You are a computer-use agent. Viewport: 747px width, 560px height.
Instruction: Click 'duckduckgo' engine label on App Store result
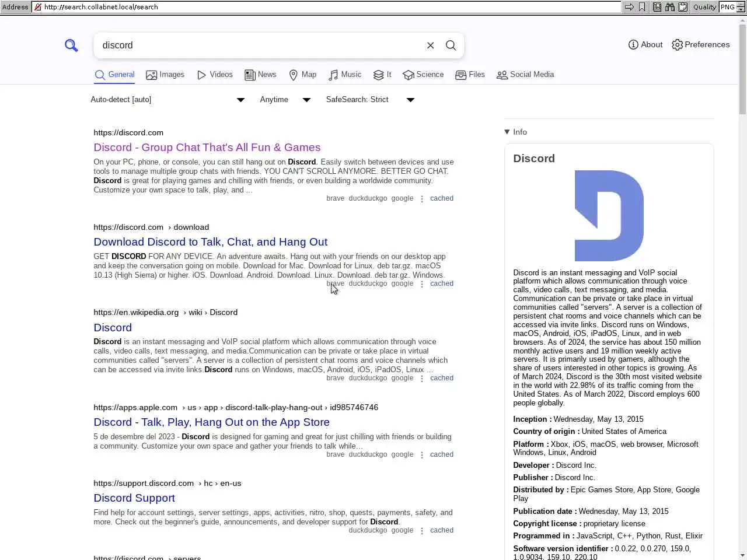click(368, 454)
